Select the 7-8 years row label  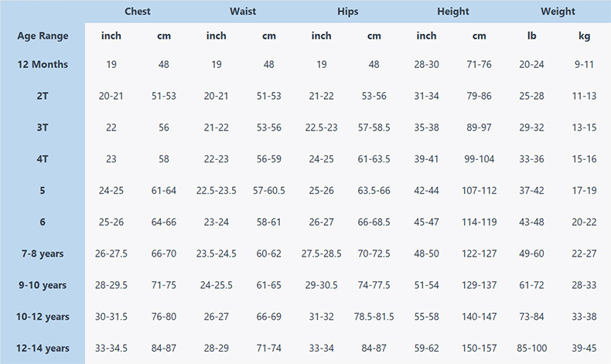coord(43,253)
